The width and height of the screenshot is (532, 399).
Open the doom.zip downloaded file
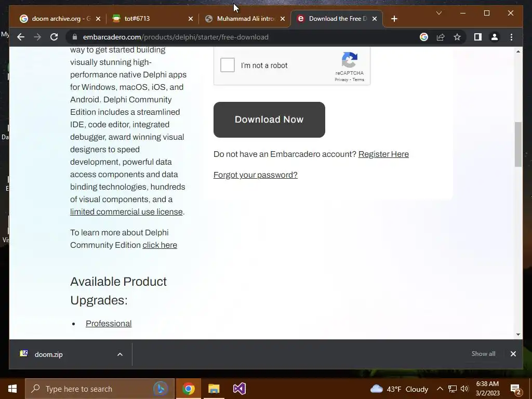(x=48, y=354)
